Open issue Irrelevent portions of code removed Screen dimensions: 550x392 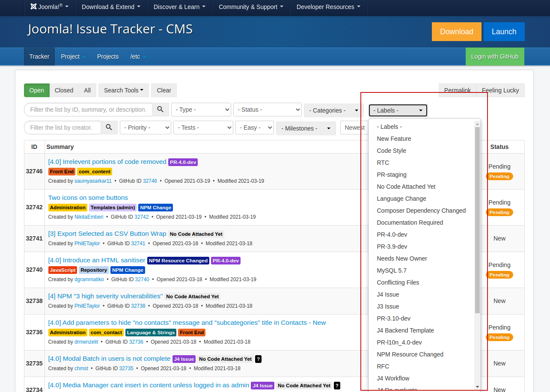pos(107,162)
